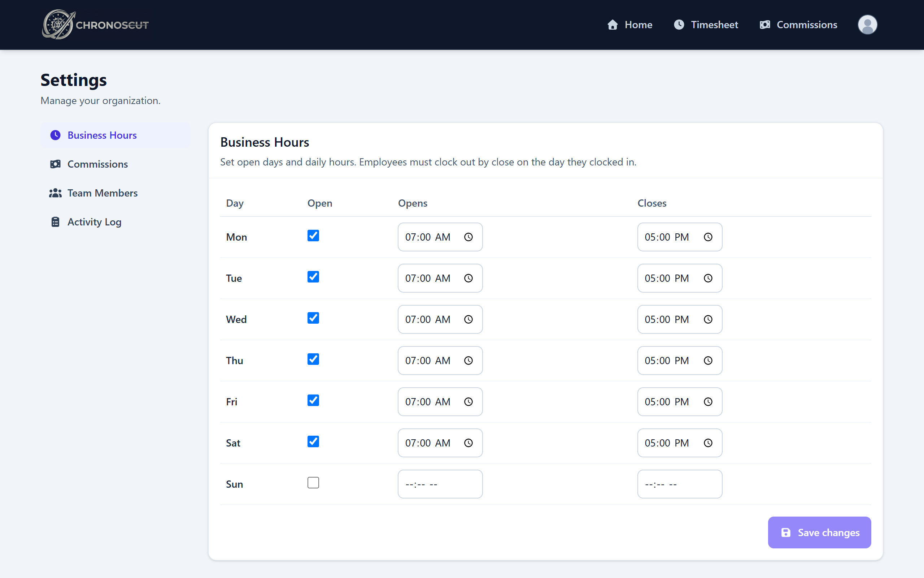Click the 'Closes' column header

coord(652,203)
